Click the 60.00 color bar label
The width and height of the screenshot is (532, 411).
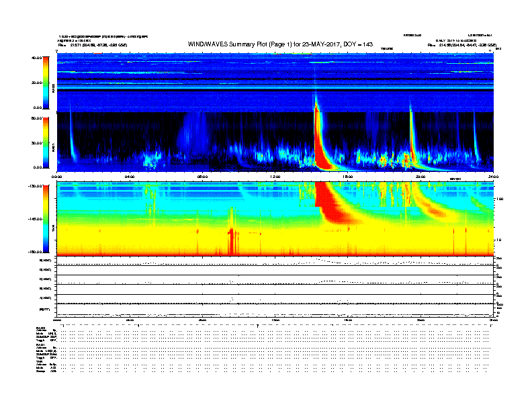pyautogui.click(x=36, y=118)
